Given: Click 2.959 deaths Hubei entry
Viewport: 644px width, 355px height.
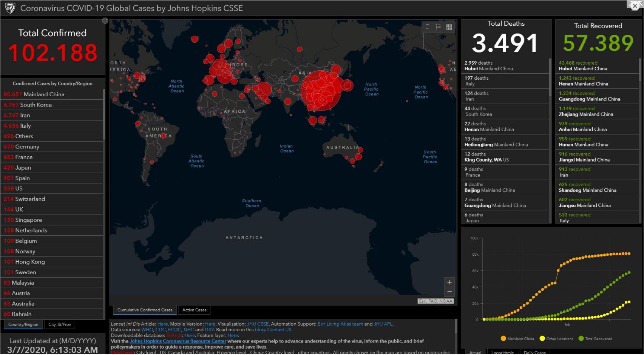Looking at the screenshot, I should pyautogui.click(x=505, y=66).
